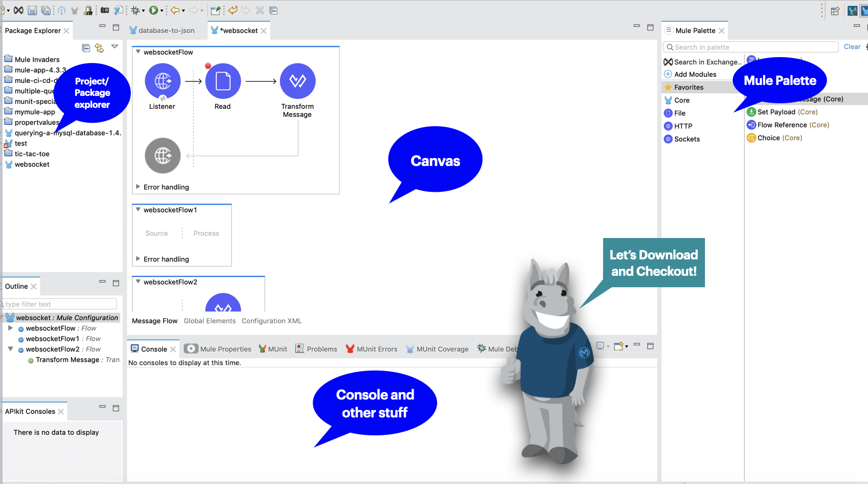
Task: Select the Sockets module in Mule Palette
Action: (x=687, y=139)
